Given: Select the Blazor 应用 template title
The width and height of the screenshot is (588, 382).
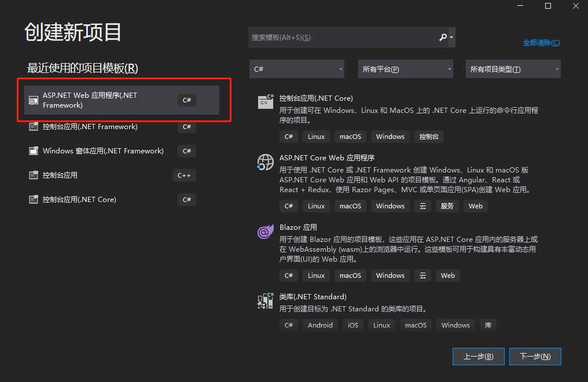Looking at the screenshot, I should [x=298, y=227].
